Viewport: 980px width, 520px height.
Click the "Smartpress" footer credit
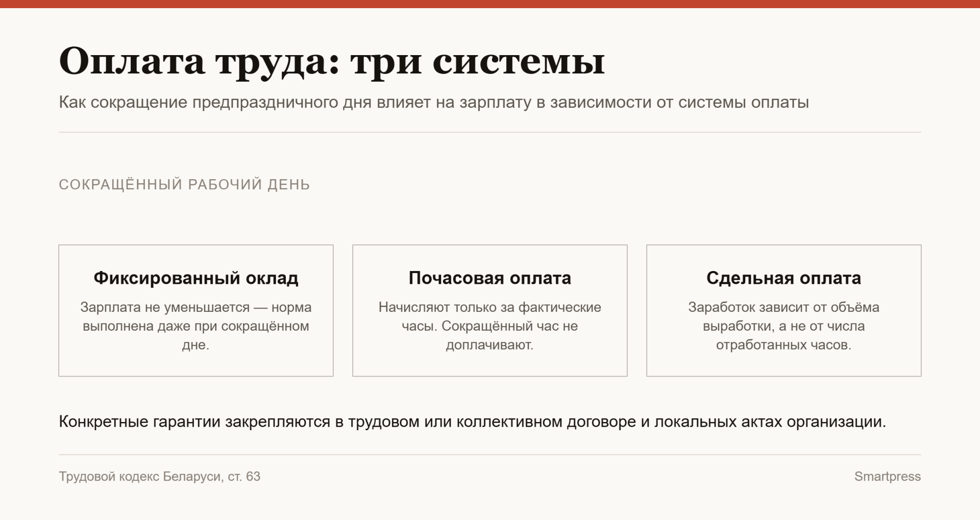tap(888, 477)
